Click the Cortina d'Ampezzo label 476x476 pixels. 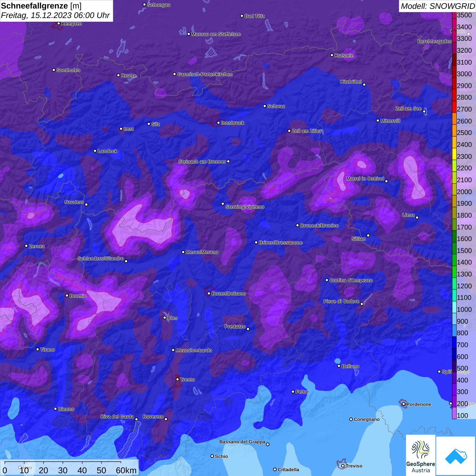(x=351, y=280)
